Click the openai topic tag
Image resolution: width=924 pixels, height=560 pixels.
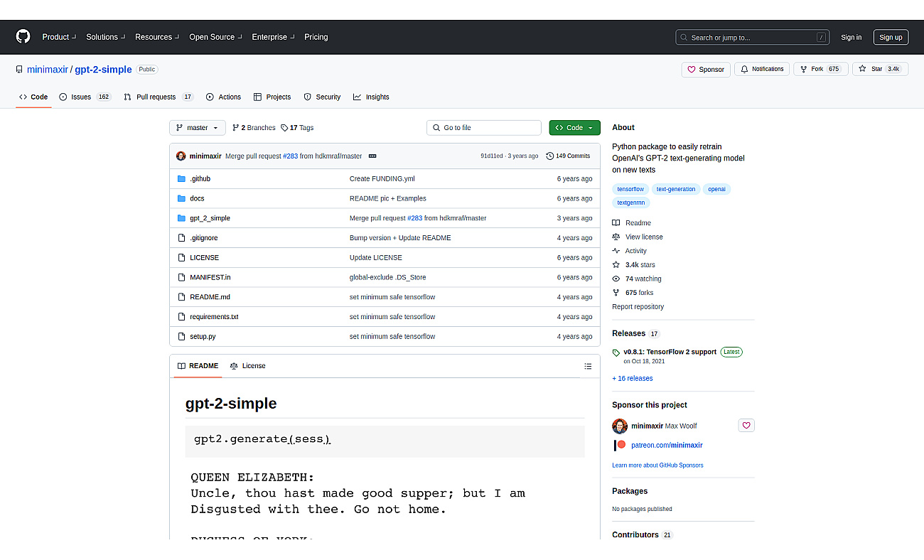pos(717,189)
